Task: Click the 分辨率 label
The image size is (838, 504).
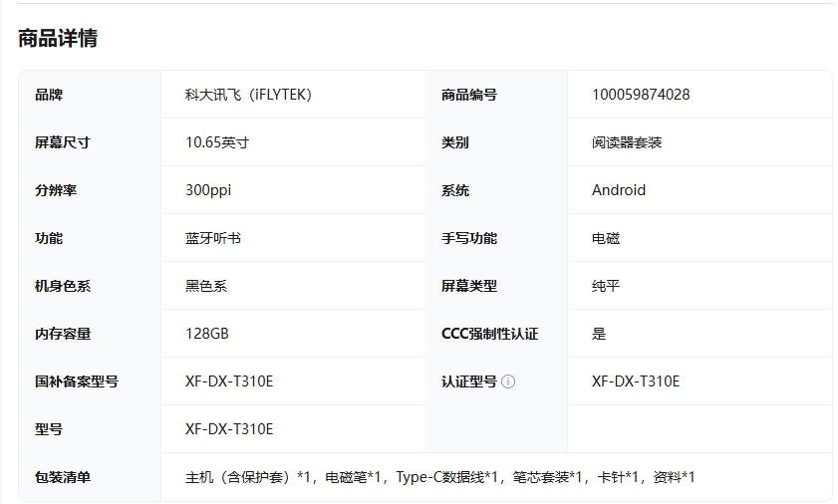Action: pyautogui.click(x=56, y=190)
